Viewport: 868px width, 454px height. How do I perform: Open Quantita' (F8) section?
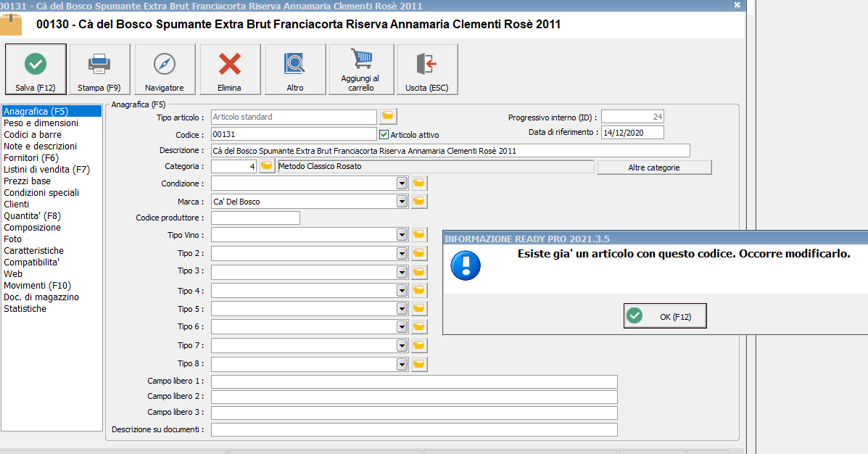pos(32,216)
